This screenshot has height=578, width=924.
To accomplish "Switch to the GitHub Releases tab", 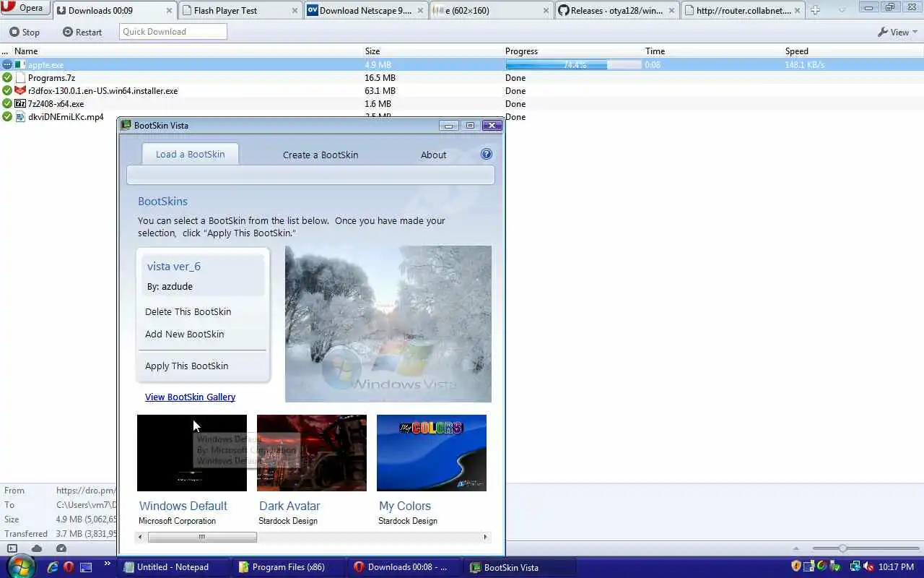I will [617, 10].
